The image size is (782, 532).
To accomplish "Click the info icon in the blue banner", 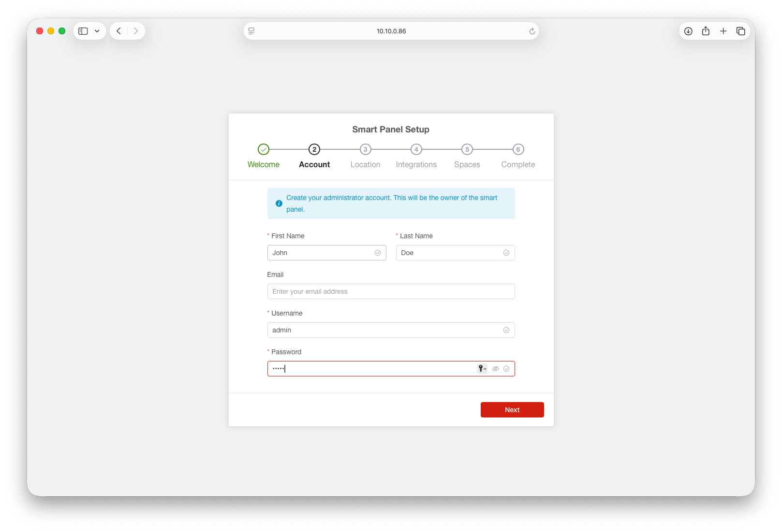I will pyautogui.click(x=279, y=203).
